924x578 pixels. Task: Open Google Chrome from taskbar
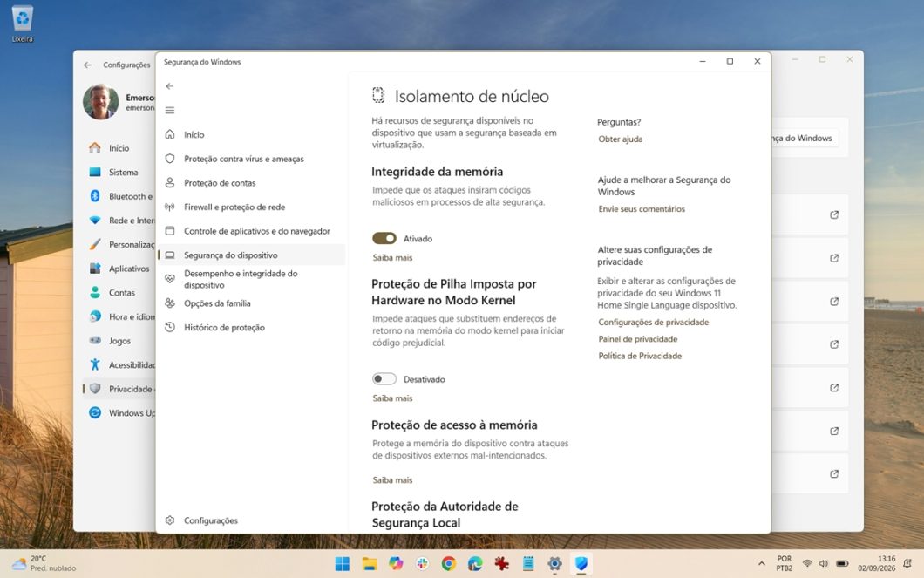click(448, 564)
